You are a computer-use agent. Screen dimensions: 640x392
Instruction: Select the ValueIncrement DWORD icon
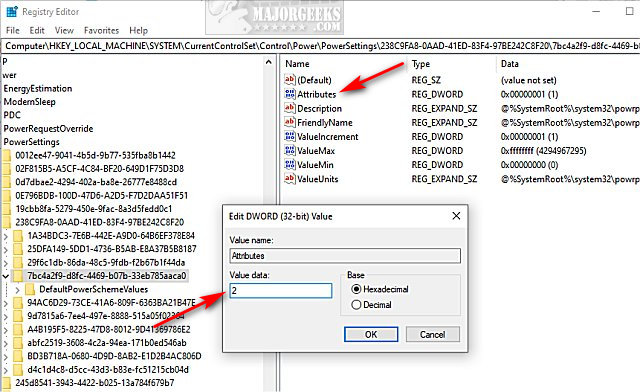tap(289, 136)
